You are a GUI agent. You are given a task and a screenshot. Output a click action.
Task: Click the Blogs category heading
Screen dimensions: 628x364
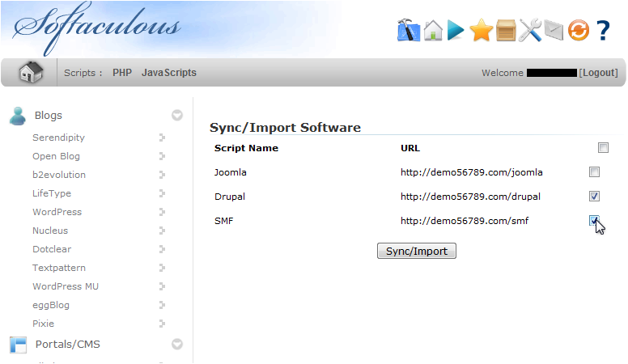pyautogui.click(x=48, y=116)
